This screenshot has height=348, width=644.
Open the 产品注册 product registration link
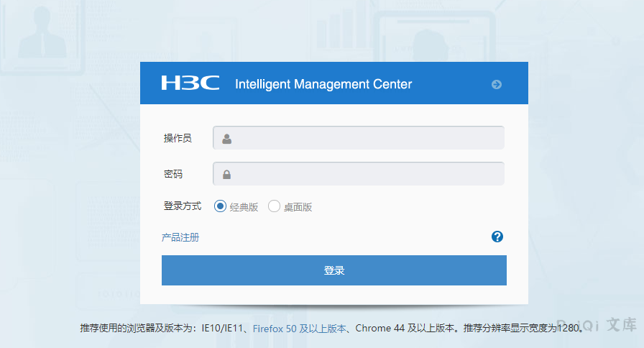pos(180,237)
